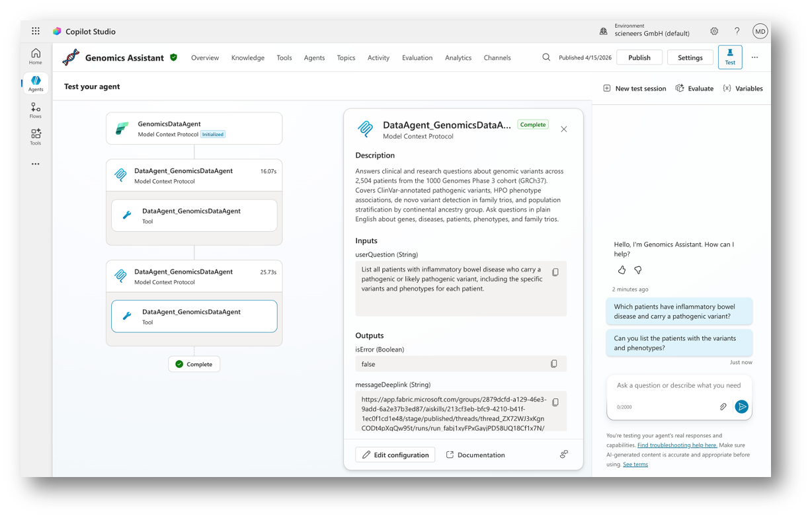This screenshot has height=518, width=812.
Task: Open the Documentation link
Action: (x=475, y=455)
